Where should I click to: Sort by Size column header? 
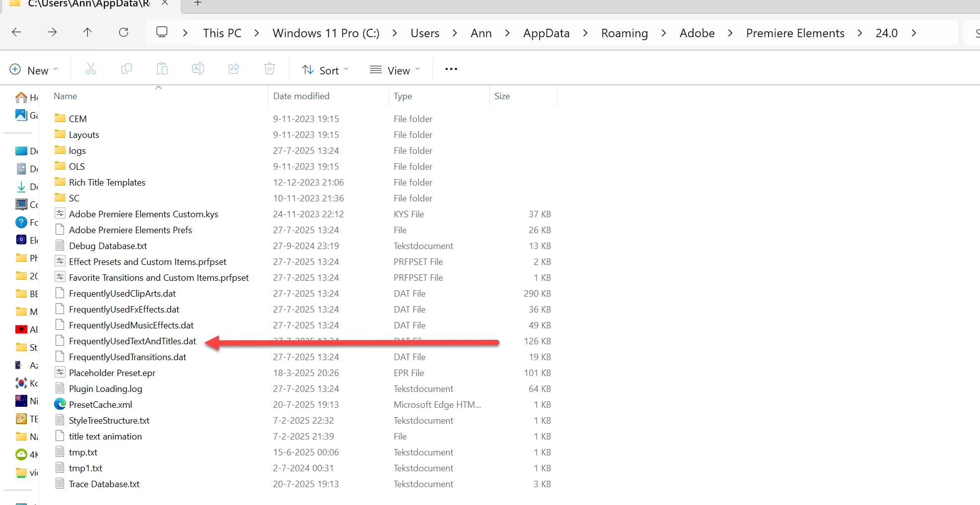(502, 96)
